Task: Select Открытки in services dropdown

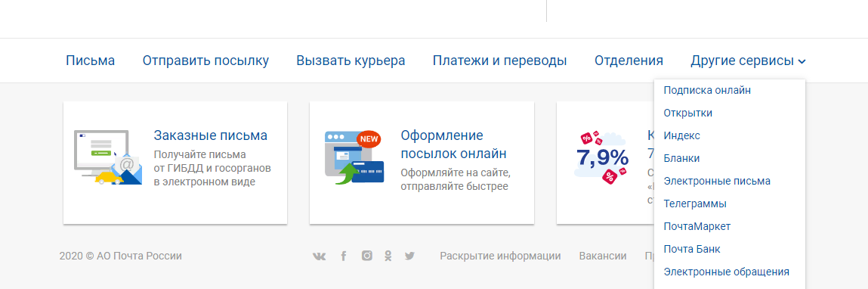Action: (687, 113)
